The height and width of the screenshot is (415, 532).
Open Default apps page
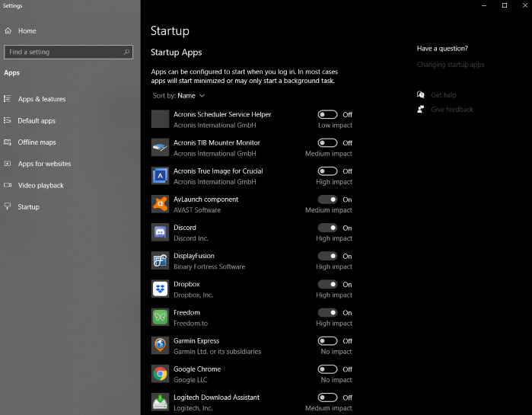37,121
